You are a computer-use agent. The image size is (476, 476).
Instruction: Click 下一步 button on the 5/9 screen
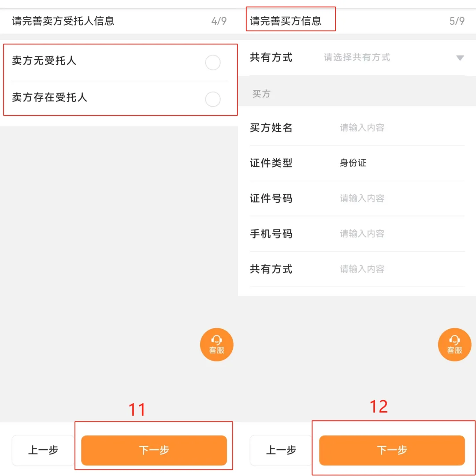tap(392, 450)
